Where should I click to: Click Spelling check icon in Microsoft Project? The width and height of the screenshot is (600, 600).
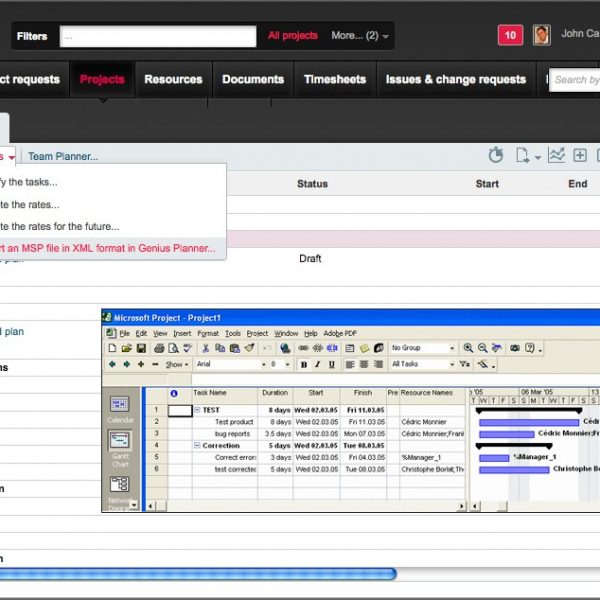coord(188,348)
